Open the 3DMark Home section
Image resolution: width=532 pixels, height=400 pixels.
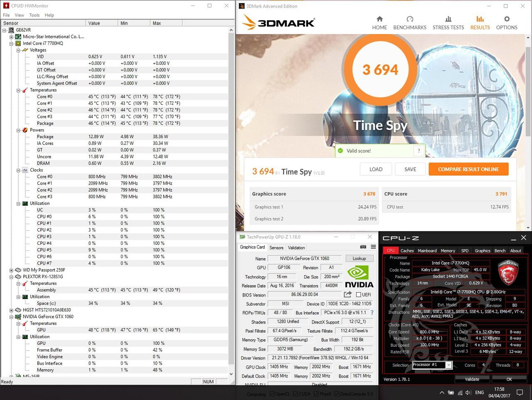379,23
